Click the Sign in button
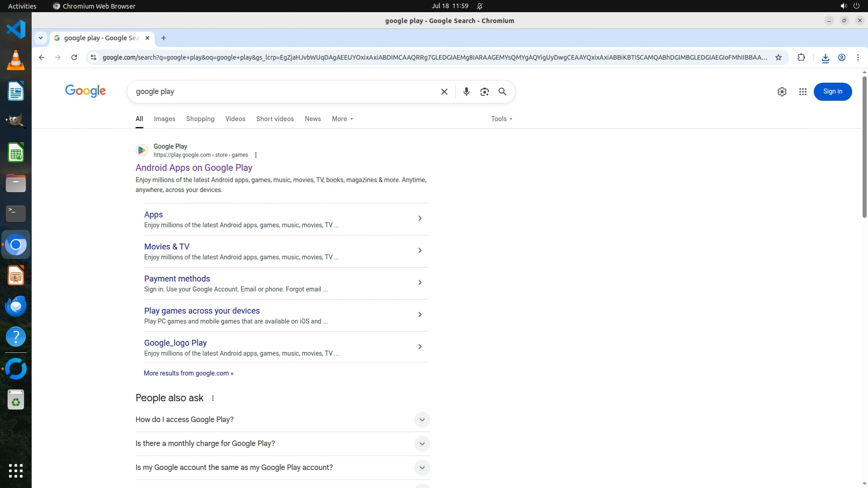This screenshot has height=488, width=868. click(832, 92)
